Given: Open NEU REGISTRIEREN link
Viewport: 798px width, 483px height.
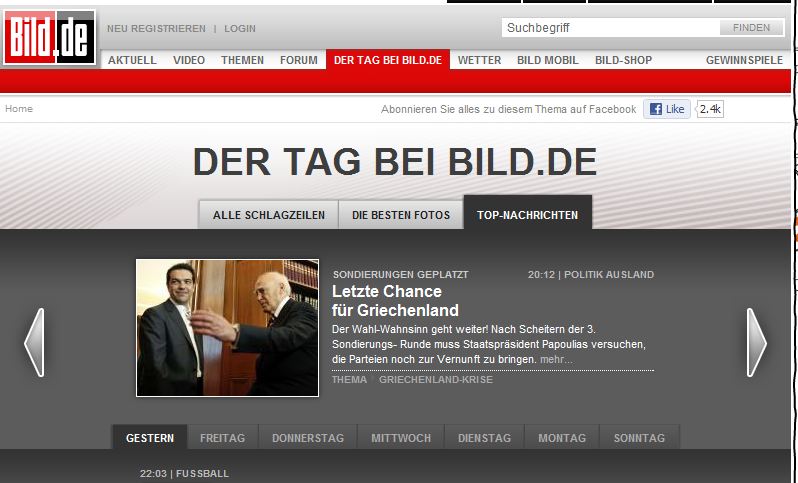Looking at the screenshot, I should (156, 29).
